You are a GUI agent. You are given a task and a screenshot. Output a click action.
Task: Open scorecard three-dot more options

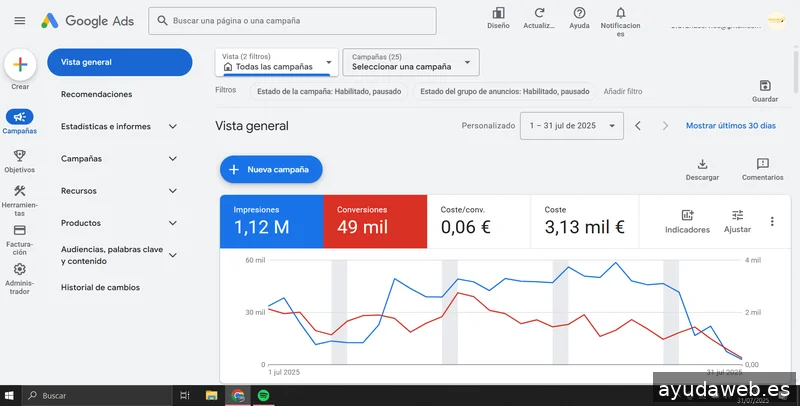[x=772, y=221]
